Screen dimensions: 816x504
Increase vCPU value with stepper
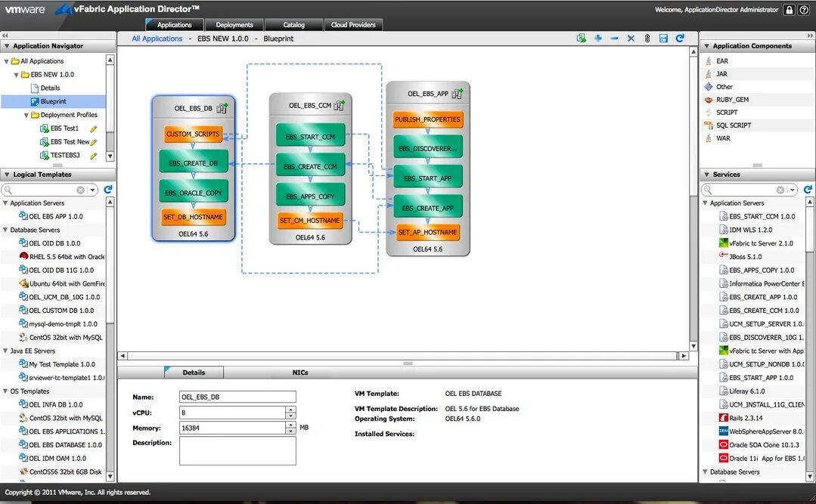(x=291, y=410)
